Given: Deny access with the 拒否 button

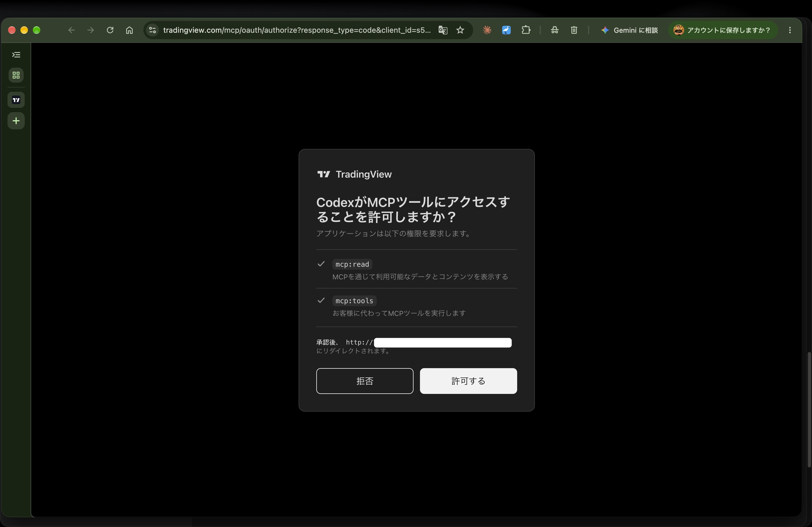Looking at the screenshot, I should point(365,381).
